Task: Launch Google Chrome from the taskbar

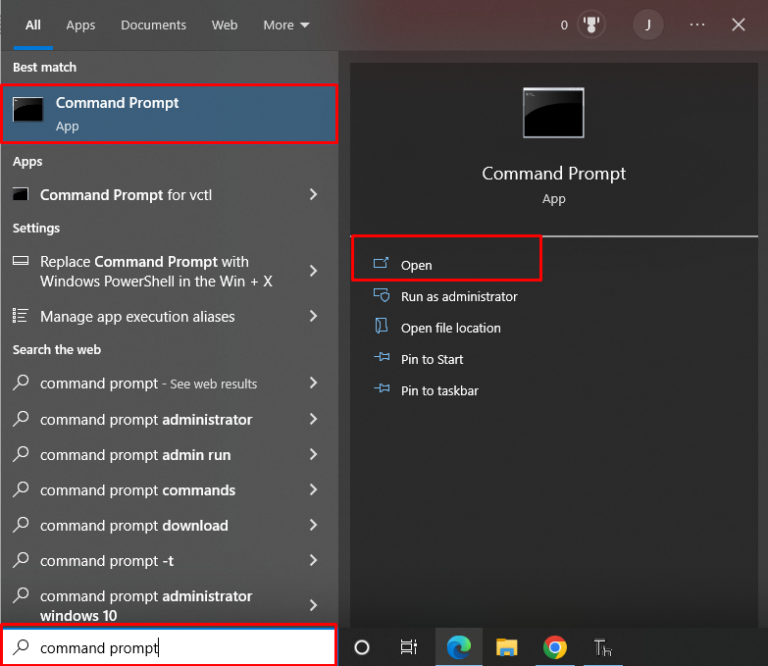Action: pyautogui.click(x=555, y=647)
